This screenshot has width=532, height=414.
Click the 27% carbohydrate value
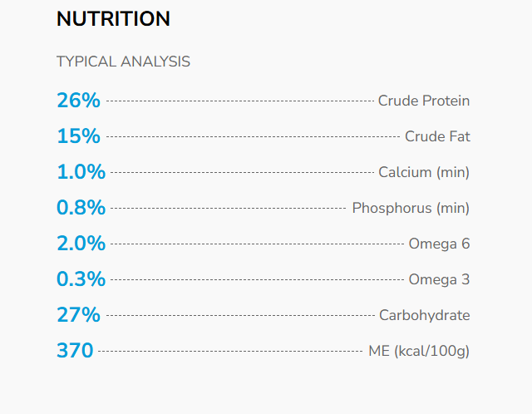point(78,315)
